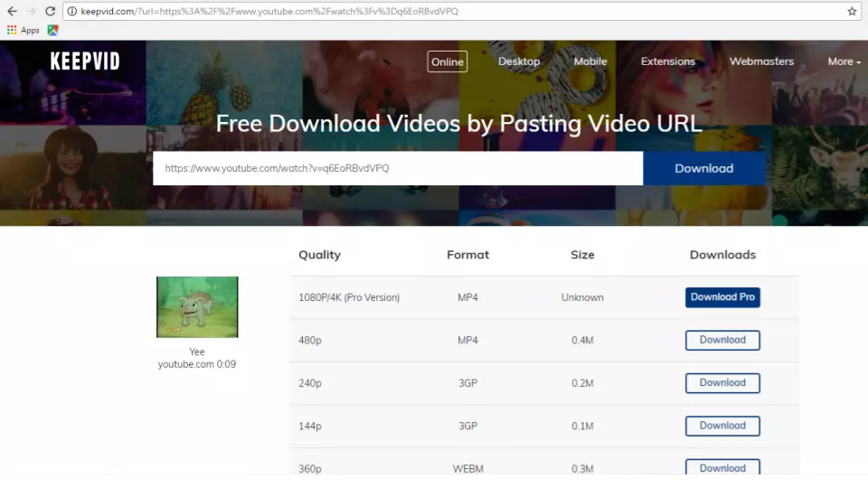Click the Yee video title text

click(x=197, y=352)
